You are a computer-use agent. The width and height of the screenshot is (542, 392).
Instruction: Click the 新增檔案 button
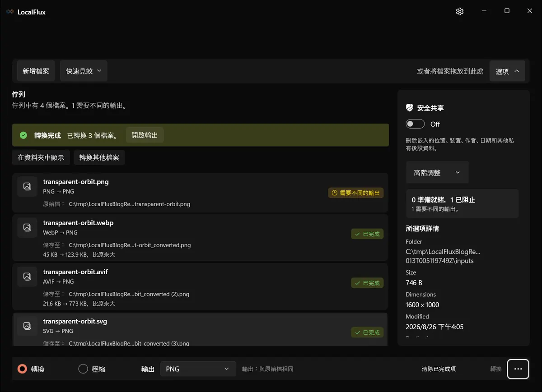tap(36, 71)
